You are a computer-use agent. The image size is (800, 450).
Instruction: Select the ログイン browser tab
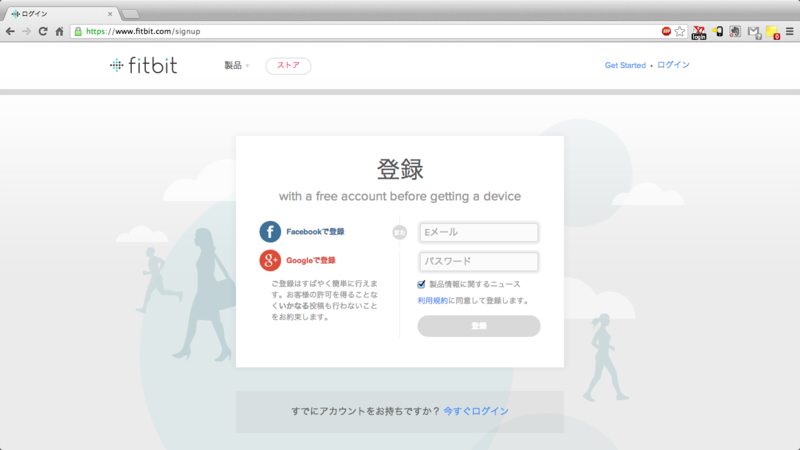[61, 14]
